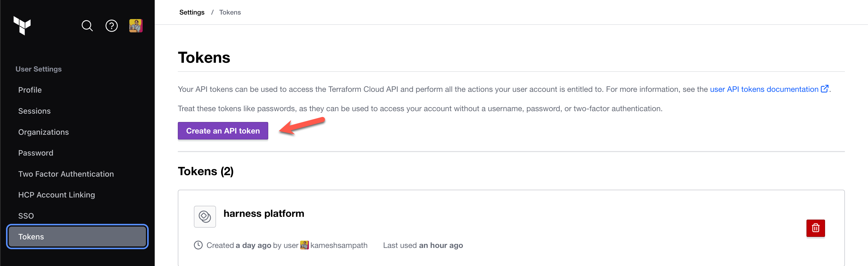Click the harness platform token icon
The image size is (868, 266).
[205, 217]
